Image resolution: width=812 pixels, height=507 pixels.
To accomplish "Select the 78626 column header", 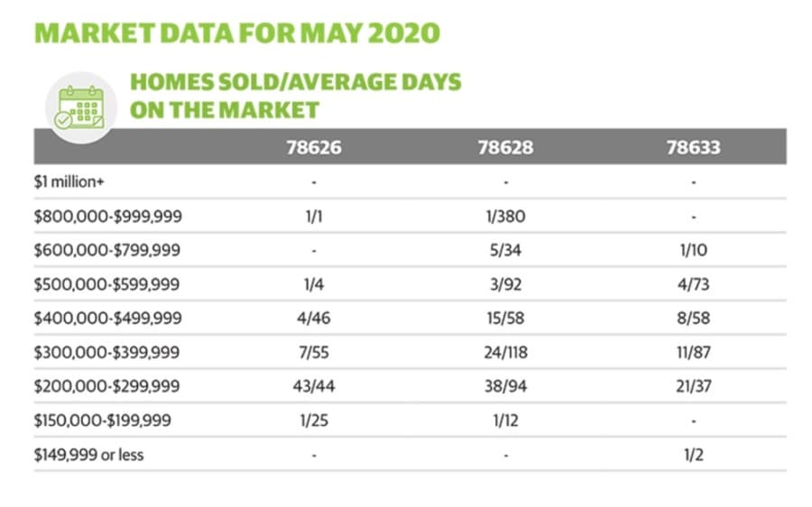I will (314, 148).
